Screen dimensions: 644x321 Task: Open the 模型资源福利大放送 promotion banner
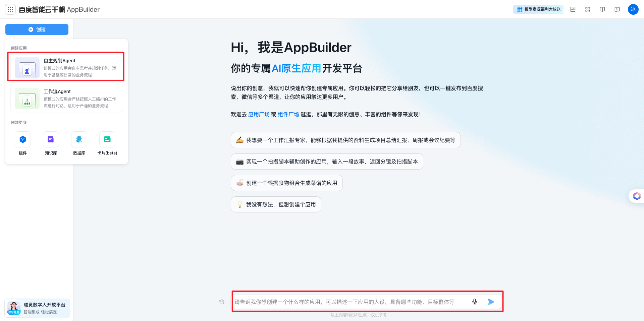538,9
